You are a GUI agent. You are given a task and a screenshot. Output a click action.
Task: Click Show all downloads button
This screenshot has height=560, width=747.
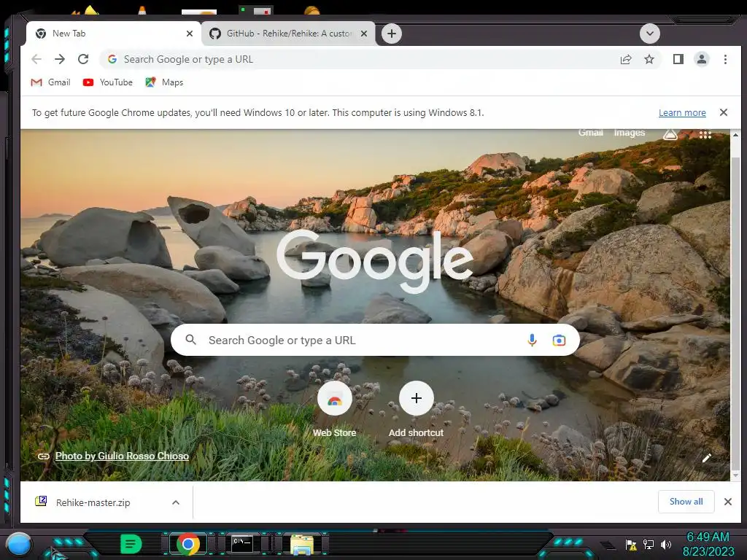686,502
